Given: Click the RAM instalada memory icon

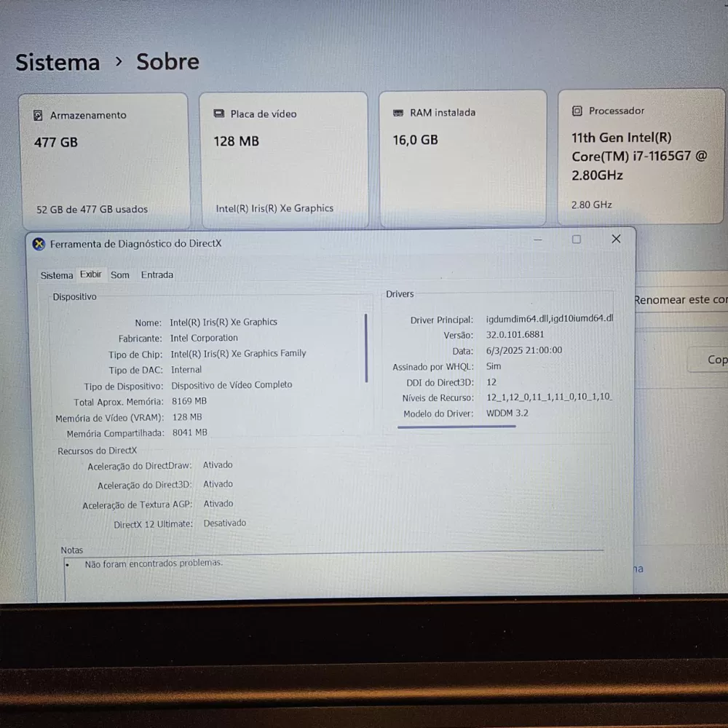Looking at the screenshot, I should coord(398,113).
